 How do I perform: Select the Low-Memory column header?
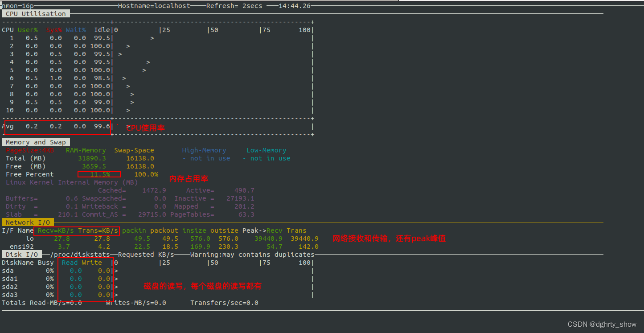click(x=266, y=150)
